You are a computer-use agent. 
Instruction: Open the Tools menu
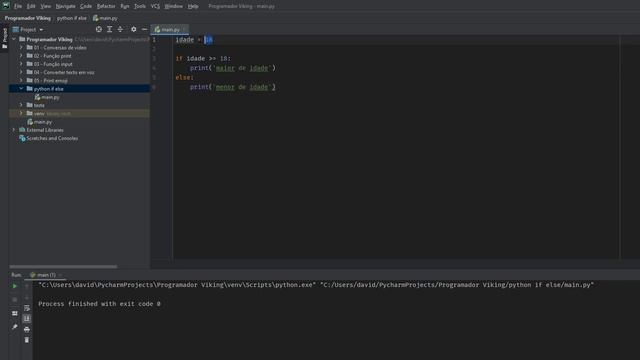pyautogui.click(x=140, y=6)
